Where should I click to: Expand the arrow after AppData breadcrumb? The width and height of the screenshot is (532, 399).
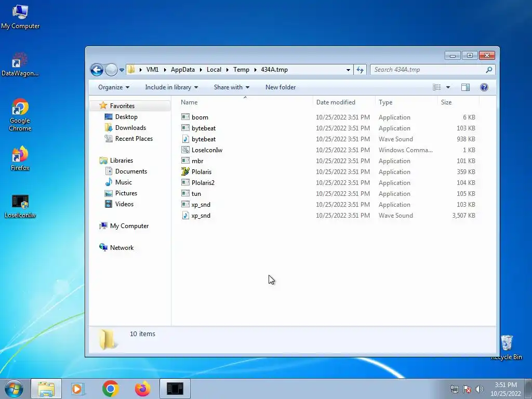[201, 70]
